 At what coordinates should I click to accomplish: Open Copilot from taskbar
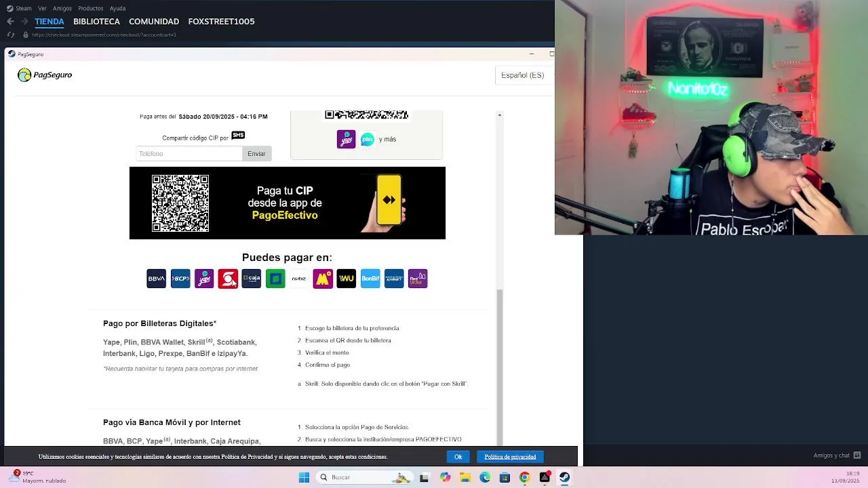[x=445, y=477]
